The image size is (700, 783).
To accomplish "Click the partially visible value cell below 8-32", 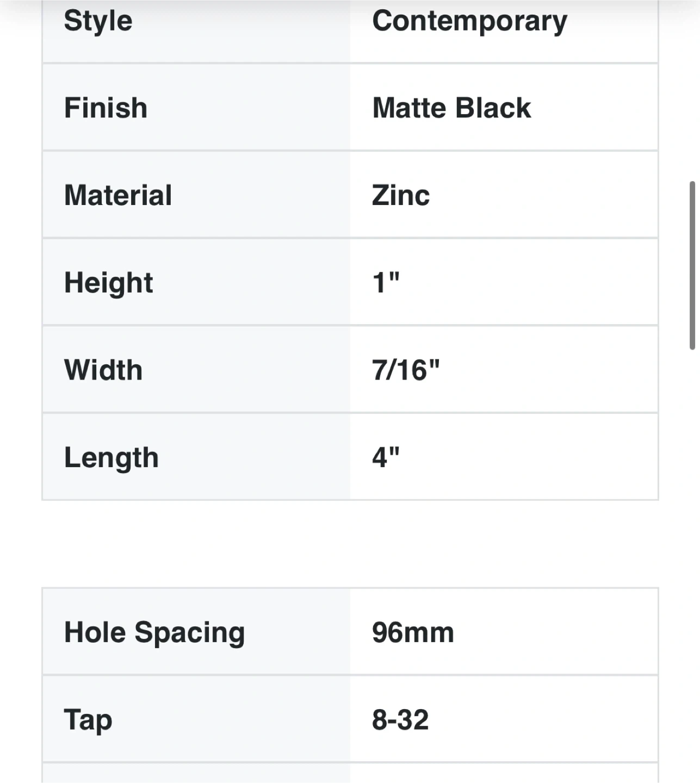I will click(504, 774).
